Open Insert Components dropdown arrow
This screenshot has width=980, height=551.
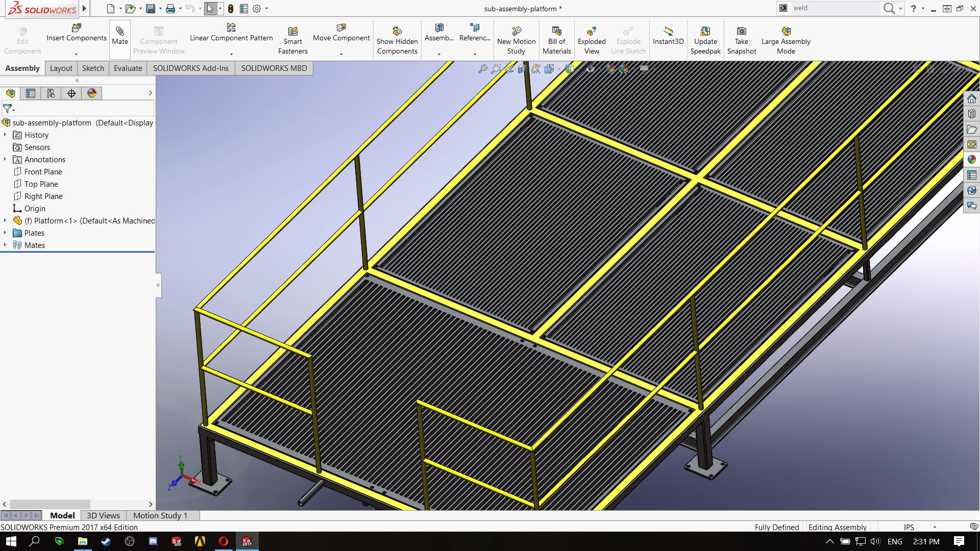76,54
